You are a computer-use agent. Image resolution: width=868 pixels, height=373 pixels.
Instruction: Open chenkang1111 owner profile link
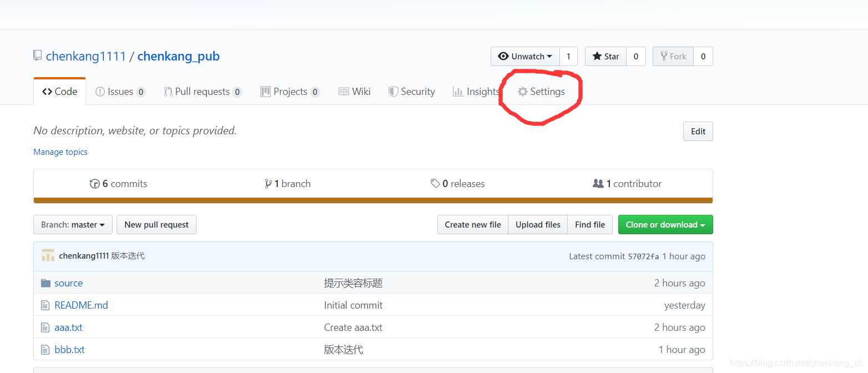pyautogui.click(x=85, y=56)
